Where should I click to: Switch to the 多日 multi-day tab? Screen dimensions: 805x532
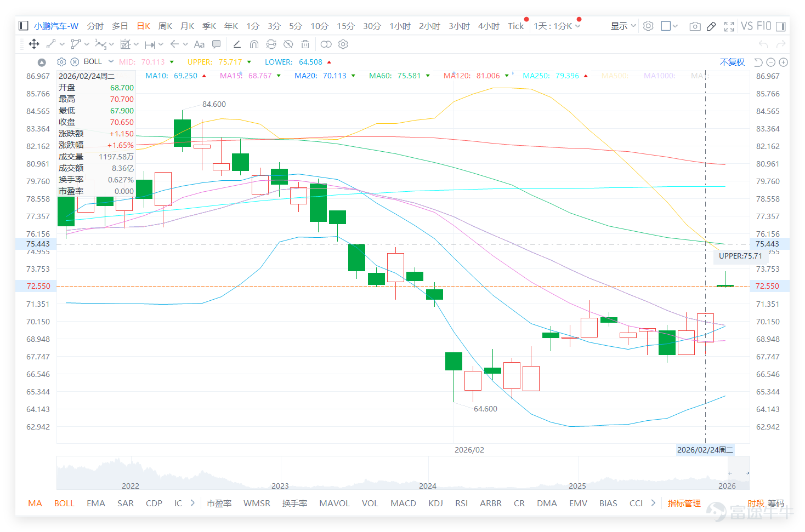[x=120, y=26]
